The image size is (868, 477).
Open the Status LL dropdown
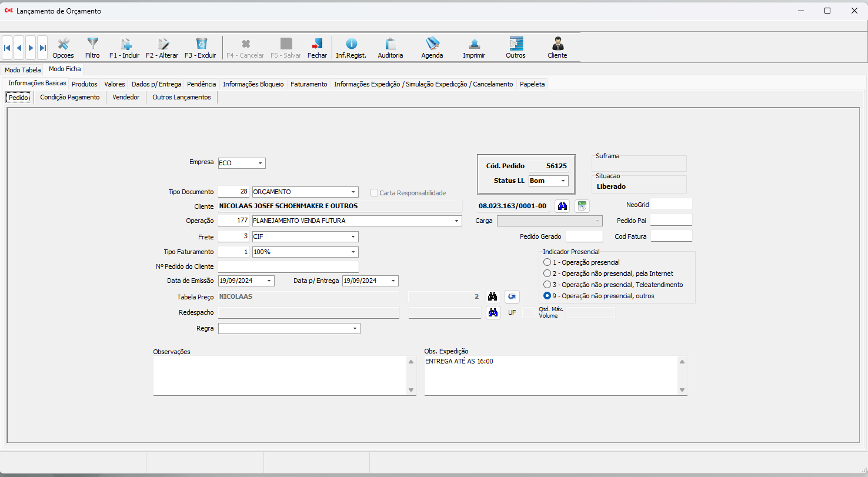[563, 181]
